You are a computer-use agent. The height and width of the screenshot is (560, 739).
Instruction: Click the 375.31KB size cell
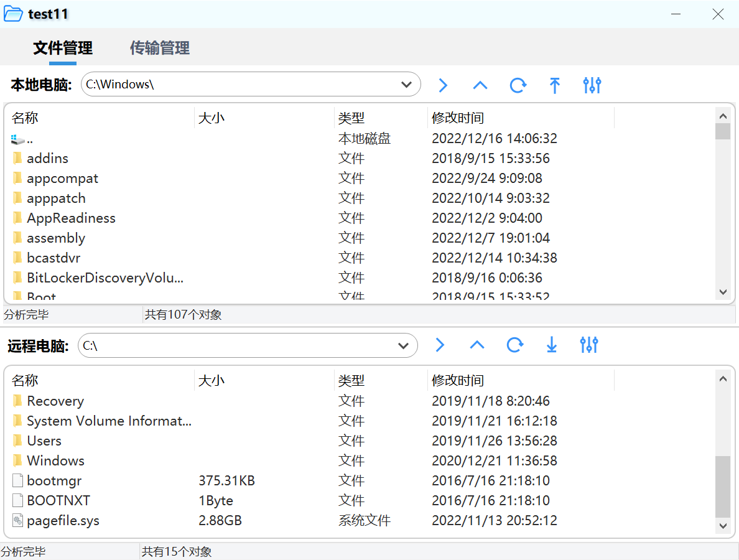[x=226, y=480]
